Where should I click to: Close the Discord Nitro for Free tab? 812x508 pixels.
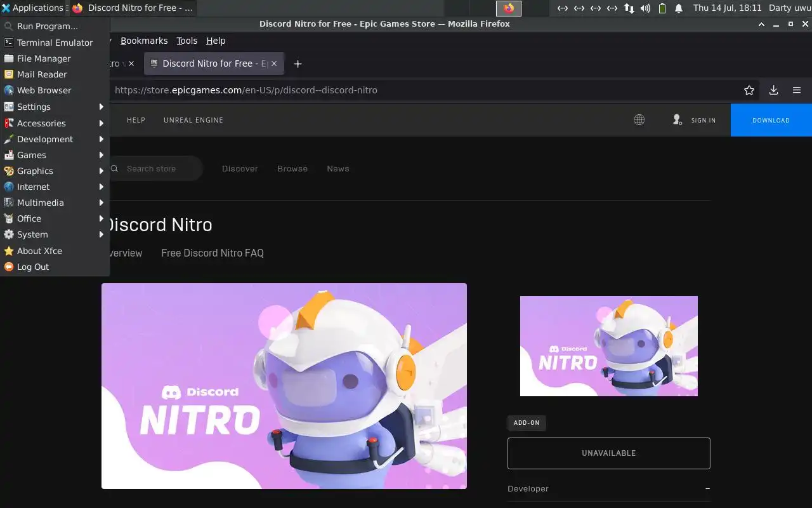pyautogui.click(x=274, y=63)
